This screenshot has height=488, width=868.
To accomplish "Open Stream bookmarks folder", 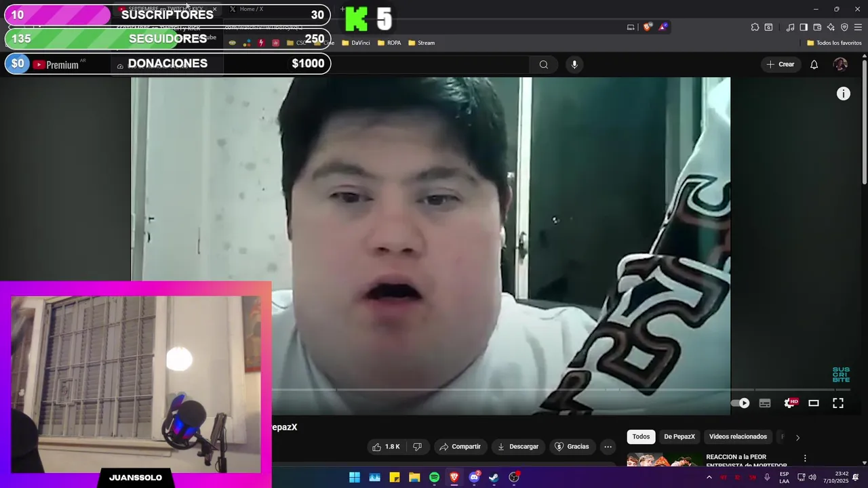I will (x=421, y=43).
